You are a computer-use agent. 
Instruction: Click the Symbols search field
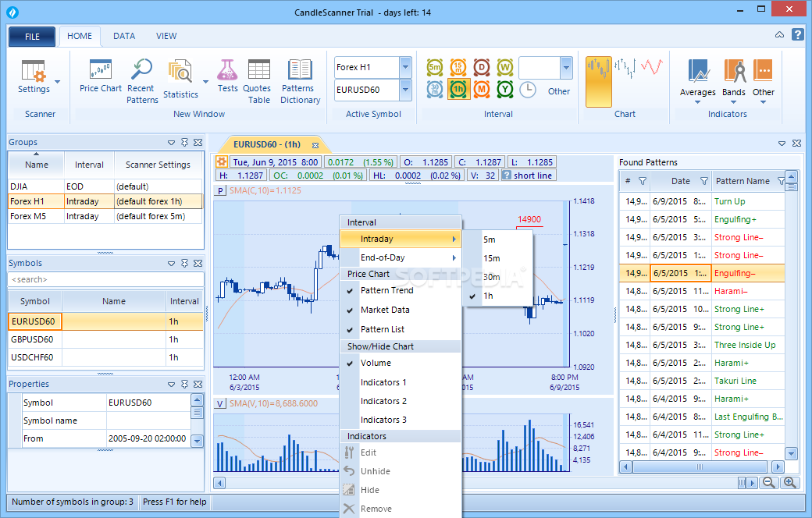pos(105,279)
